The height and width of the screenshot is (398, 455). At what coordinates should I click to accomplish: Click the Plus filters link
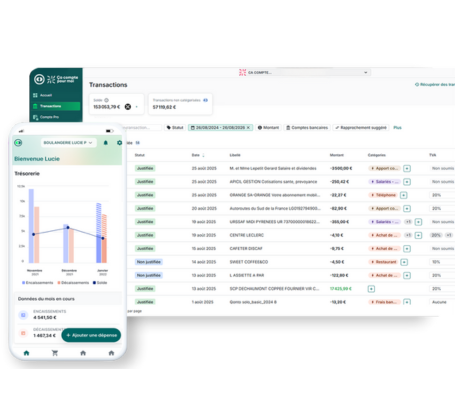coord(397,128)
